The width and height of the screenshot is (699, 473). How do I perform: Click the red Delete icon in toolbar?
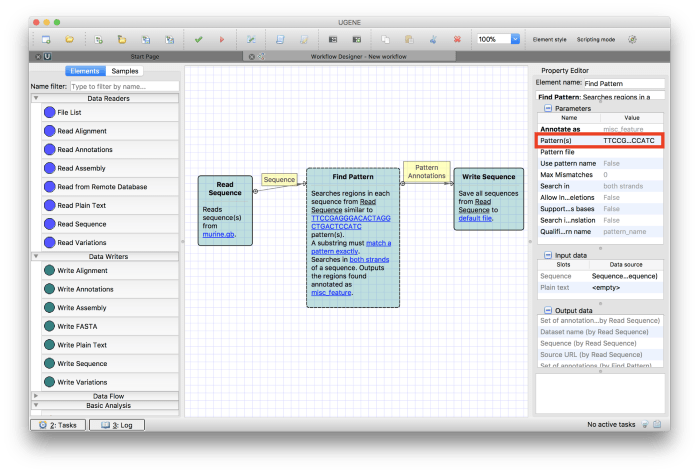pos(457,39)
